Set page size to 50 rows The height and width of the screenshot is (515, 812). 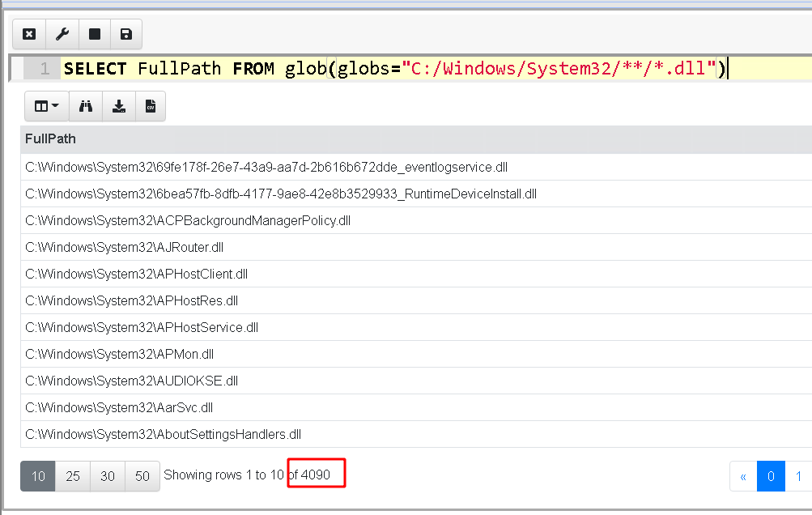[x=142, y=476]
